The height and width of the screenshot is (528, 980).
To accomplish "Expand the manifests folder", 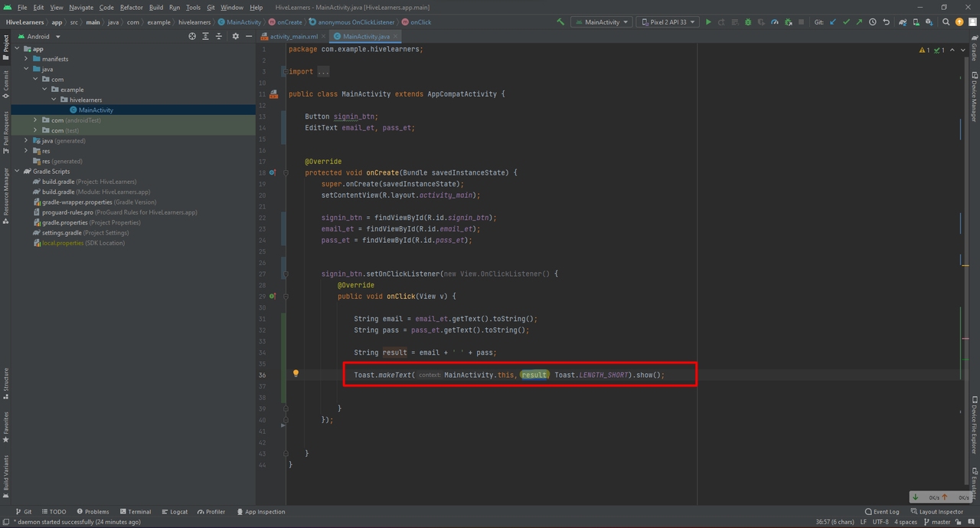I will tap(26, 58).
